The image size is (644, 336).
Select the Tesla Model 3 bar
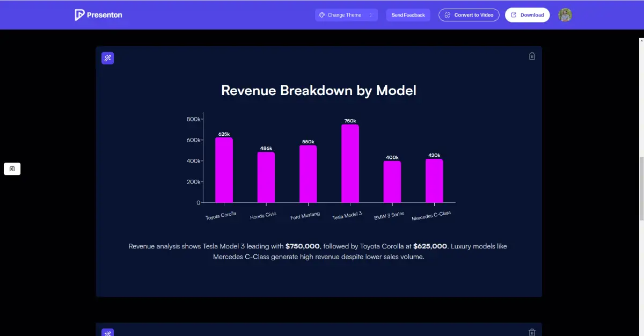tap(350, 164)
